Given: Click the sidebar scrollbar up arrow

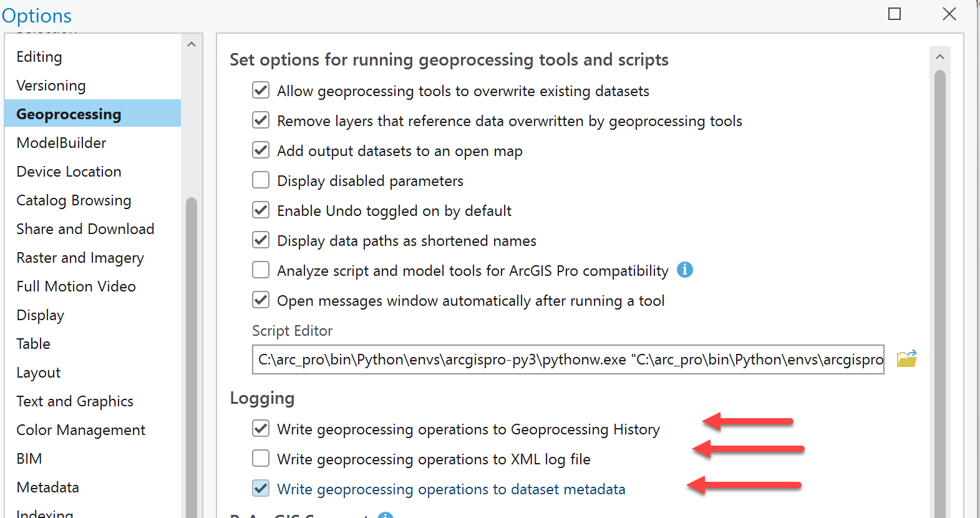Looking at the screenshot, I should click(x=192, y=44).
